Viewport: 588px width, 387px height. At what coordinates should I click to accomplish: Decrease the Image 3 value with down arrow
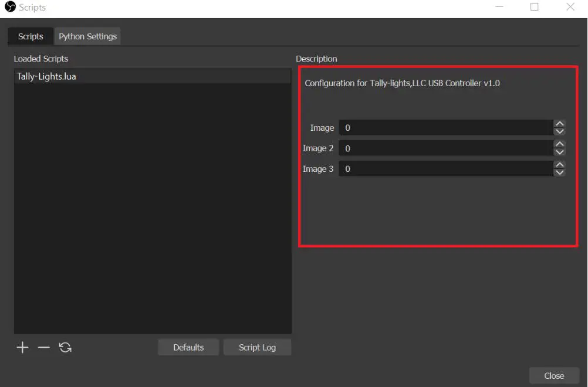559,173
